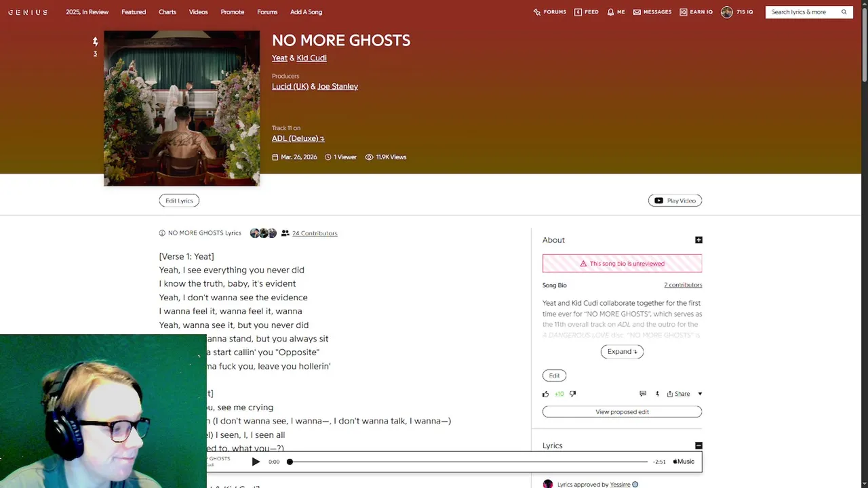Image resolution: width=868 pixels, height=488 pixels.
Task: Click the Earn IQ icon
Action: click(x=684, y=12)
